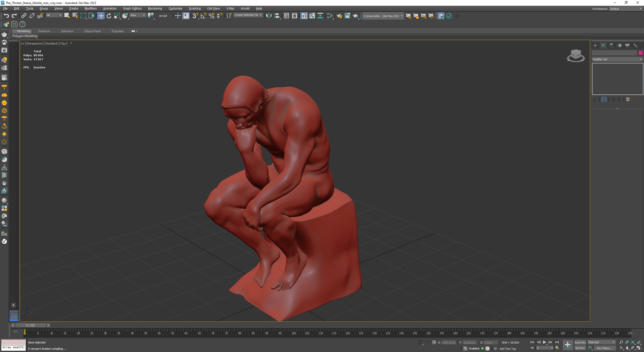
Task: Toggle the Angle Snap button
Action: click(x=203, y=16)
